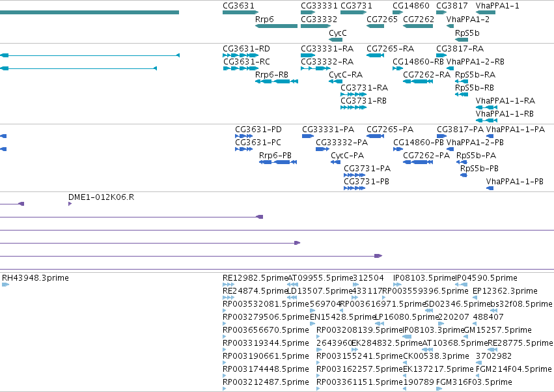This screenshot has width=554, height=392.
Task: Open the EP12362.3prime EST label
Action: click(505, 291)
